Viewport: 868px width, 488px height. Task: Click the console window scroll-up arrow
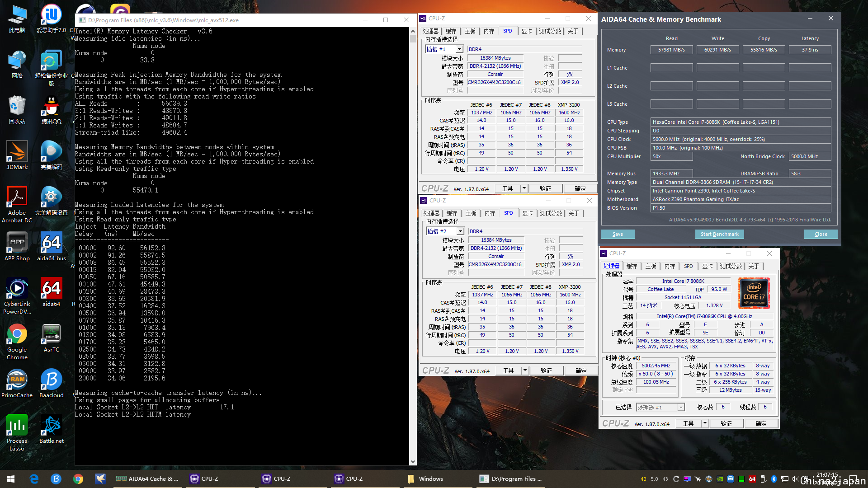pos(413,31)
